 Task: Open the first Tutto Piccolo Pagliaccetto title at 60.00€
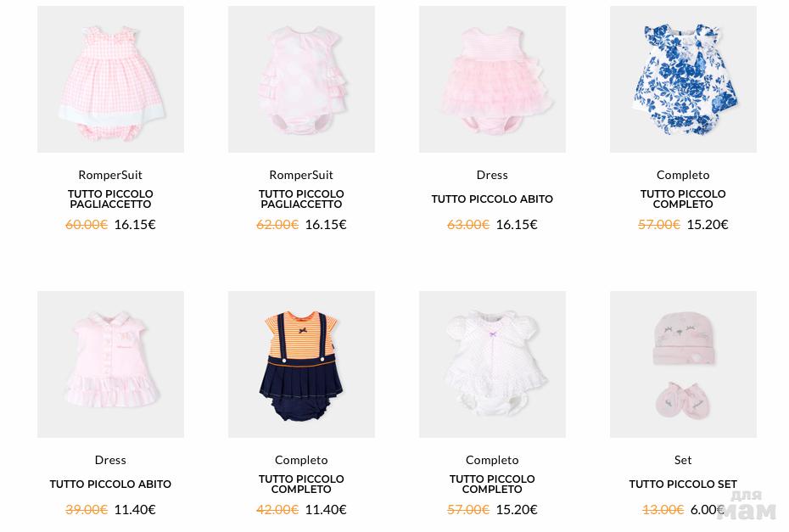tap(110, 199)
